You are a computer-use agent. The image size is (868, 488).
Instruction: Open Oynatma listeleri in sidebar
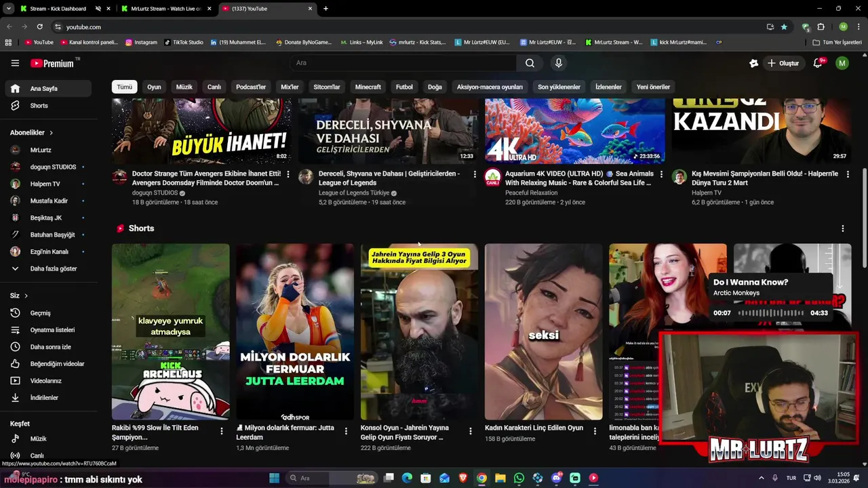pyautogui.click(x=49, y=330)
